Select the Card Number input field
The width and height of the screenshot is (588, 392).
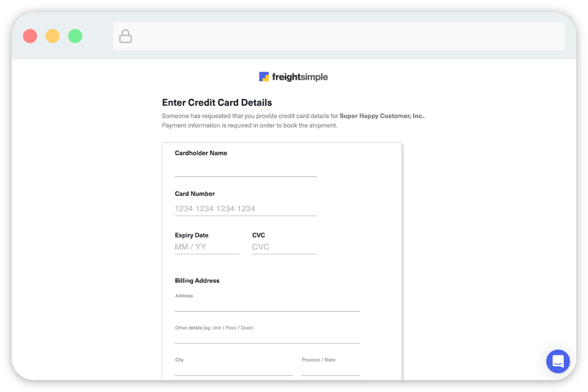pos(245,209)
